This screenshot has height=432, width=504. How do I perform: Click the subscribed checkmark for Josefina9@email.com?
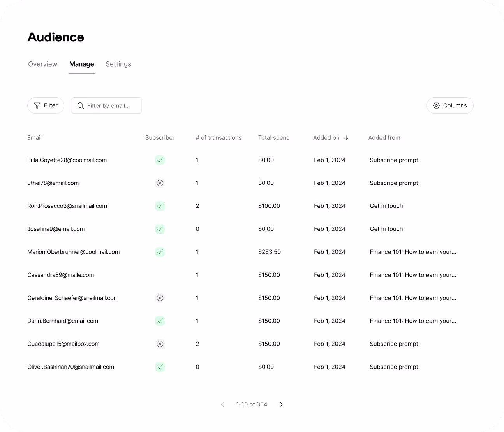(160, 229)
